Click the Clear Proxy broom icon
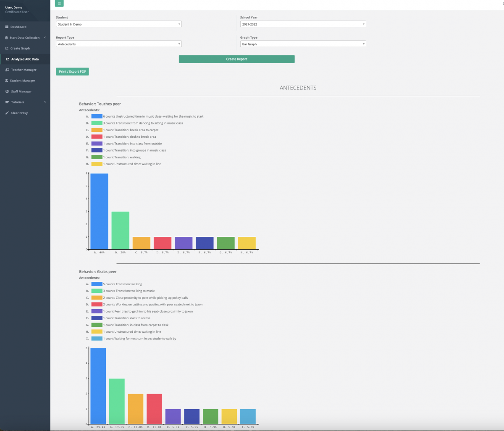This screenshot has width=504, height=431. tap(7, 113)
